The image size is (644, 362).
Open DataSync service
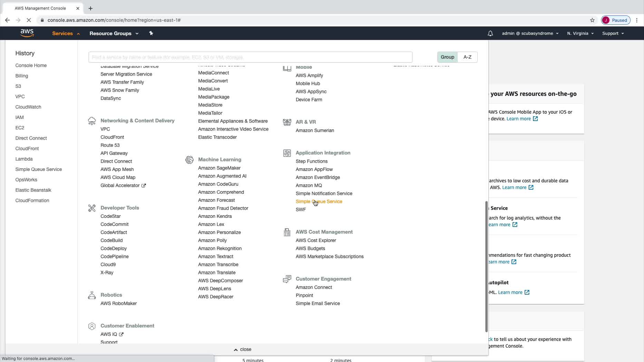click(x=111, y=98)
